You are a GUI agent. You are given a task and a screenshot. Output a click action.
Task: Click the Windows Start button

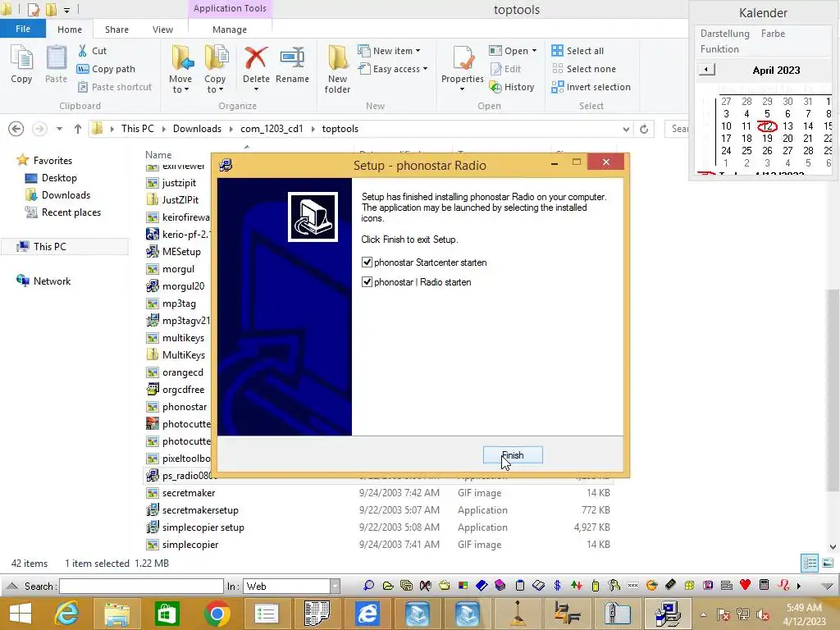coord(20,614)
